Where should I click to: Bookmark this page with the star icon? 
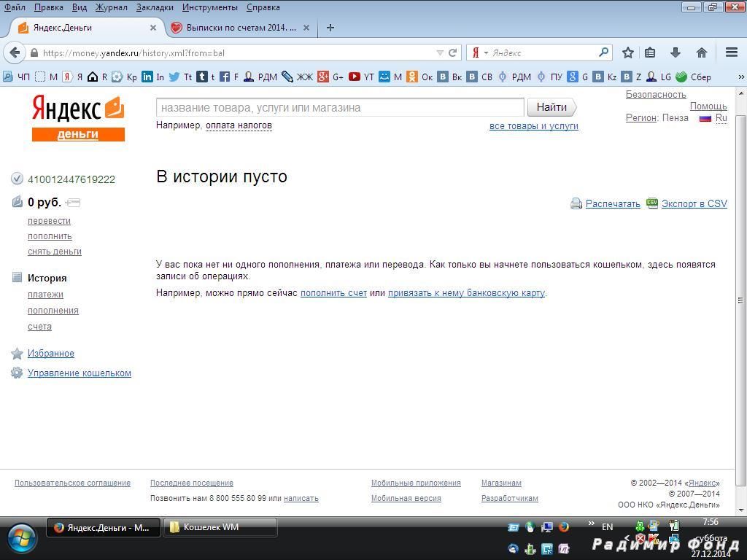[x=628, y=52]
